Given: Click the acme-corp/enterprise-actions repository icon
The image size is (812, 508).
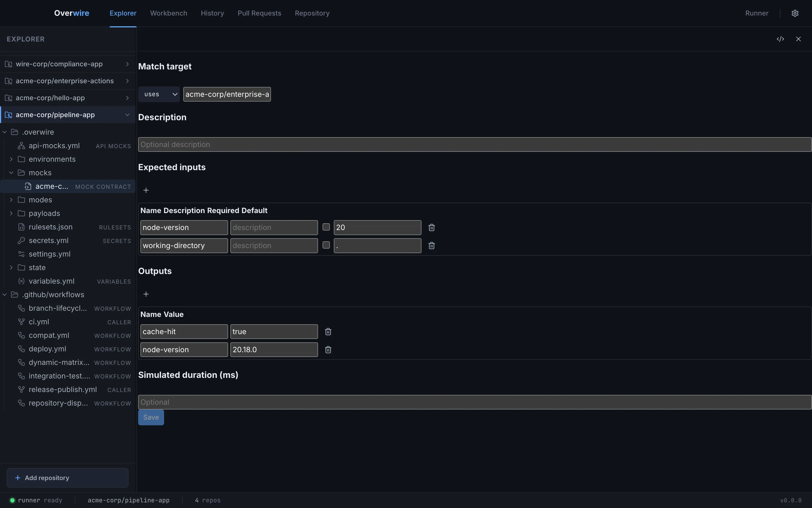Looking at the screenshot, I should point(8,81).
